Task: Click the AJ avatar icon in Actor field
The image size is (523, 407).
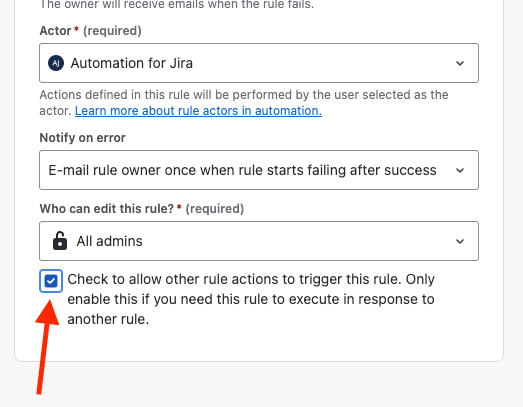Action: point(56,63)
